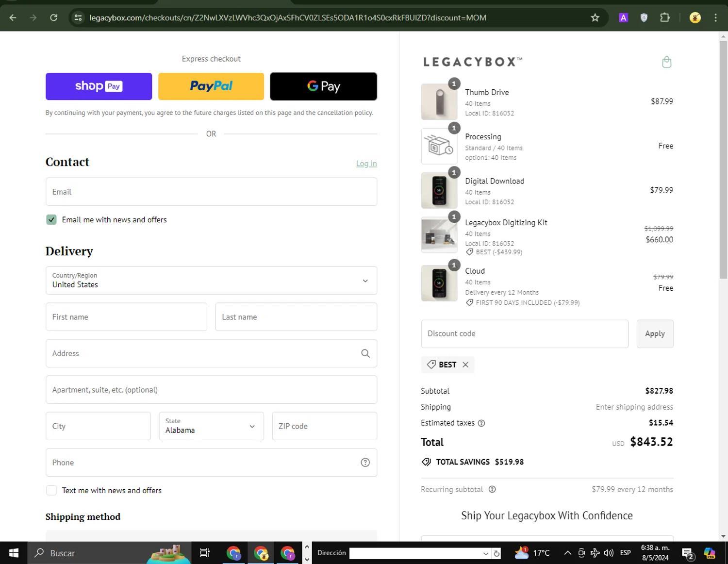The image size is (728, 564).
Task: Pay with PayPal
Action: click(x=211, y=86)
